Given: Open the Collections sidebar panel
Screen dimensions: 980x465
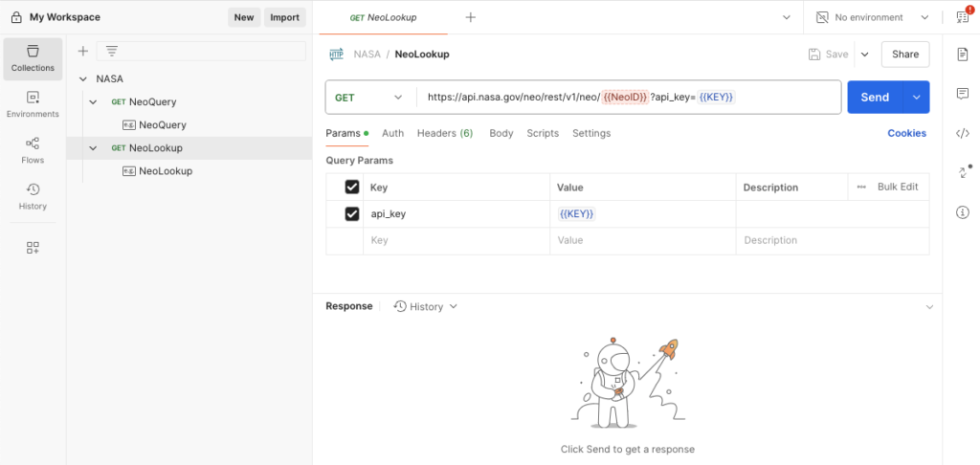Looking at the screenshot, I should point(33,57).
